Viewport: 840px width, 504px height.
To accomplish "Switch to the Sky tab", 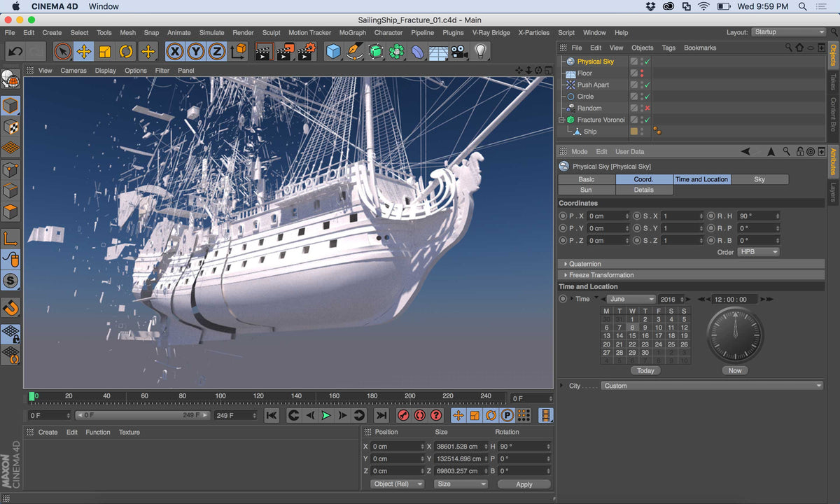I will point(759,179).
